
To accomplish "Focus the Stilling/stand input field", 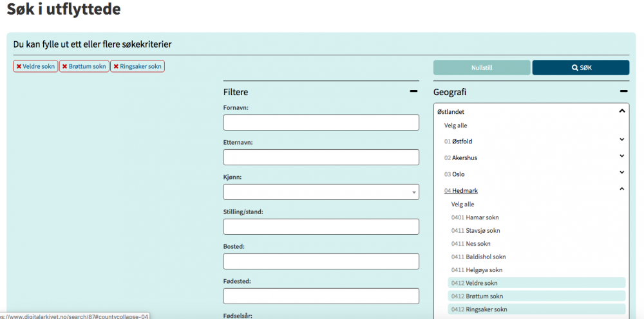I will click(x=321, y=227).
